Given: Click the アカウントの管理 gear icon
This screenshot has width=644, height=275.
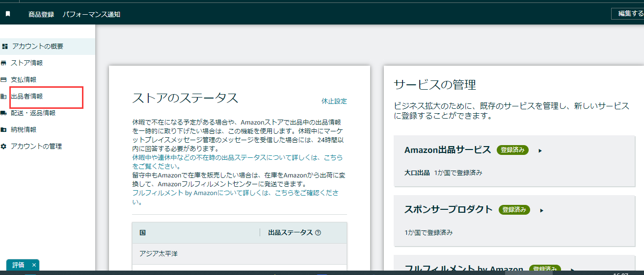Looking at the screenshot, I should tap(4, 147).
